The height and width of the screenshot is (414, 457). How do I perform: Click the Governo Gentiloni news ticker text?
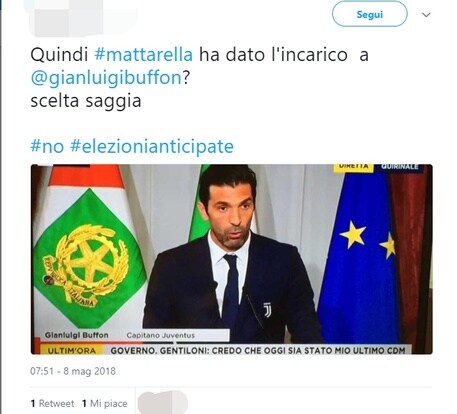258,350
